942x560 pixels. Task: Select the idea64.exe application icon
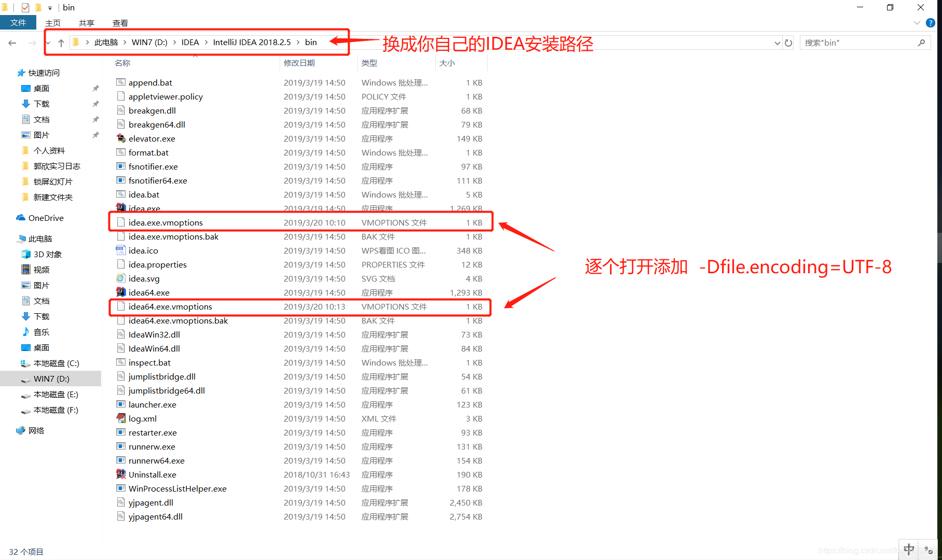[x=121, y=292]
